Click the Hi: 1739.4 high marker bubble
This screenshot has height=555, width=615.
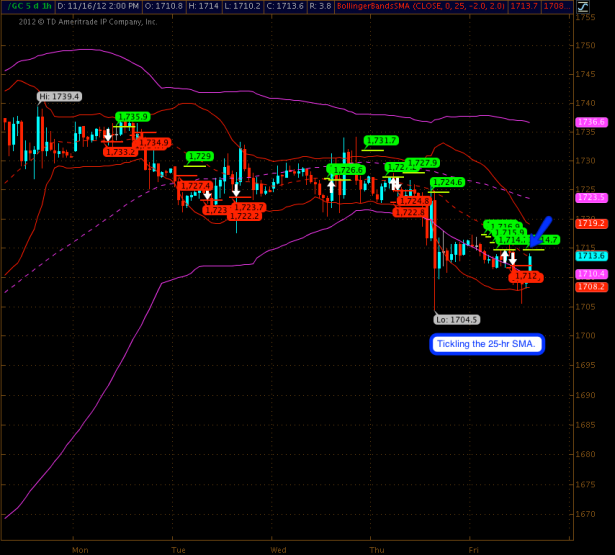click(59, 96)
